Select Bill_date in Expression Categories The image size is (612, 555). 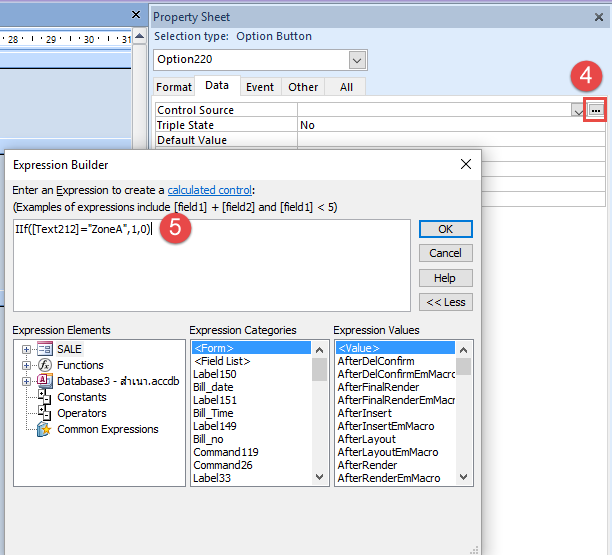tap(214, 386)
